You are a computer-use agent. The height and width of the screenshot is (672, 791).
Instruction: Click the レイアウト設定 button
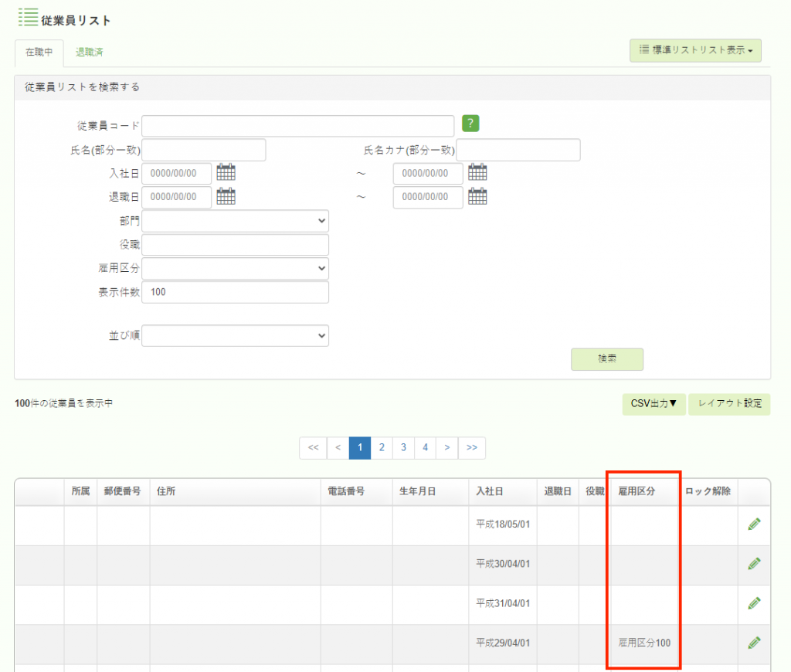(729, 404)
